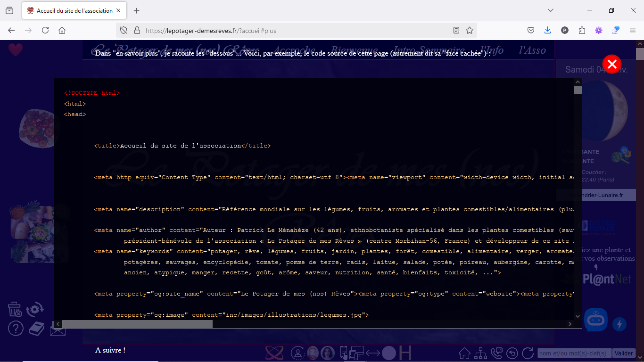
Task: Open the book icon
Action: pos(37,329)
